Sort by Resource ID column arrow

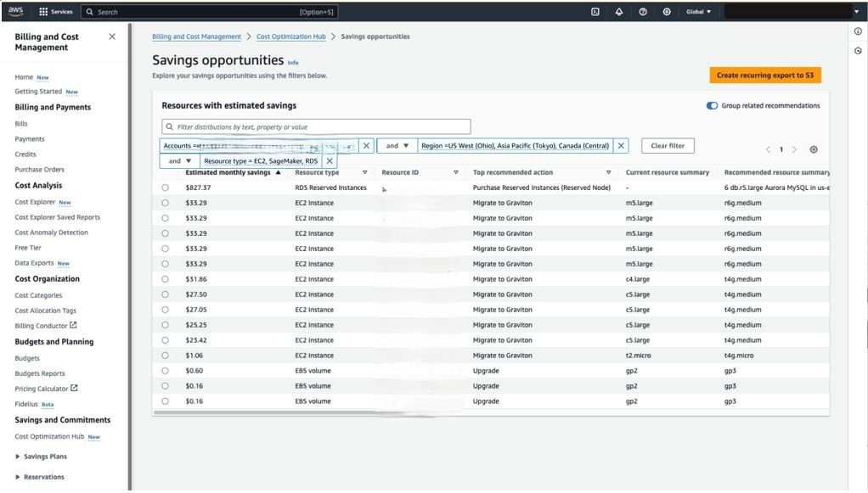455,172
